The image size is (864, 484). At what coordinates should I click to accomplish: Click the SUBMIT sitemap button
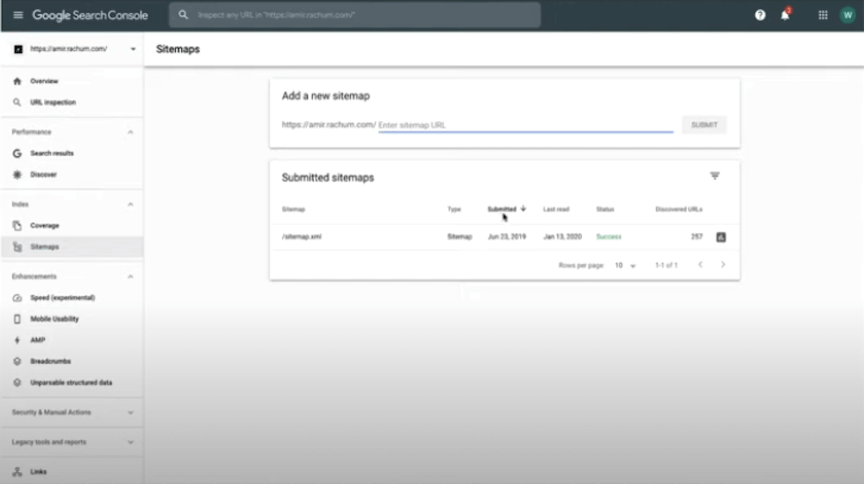click(x=704, y=125)
